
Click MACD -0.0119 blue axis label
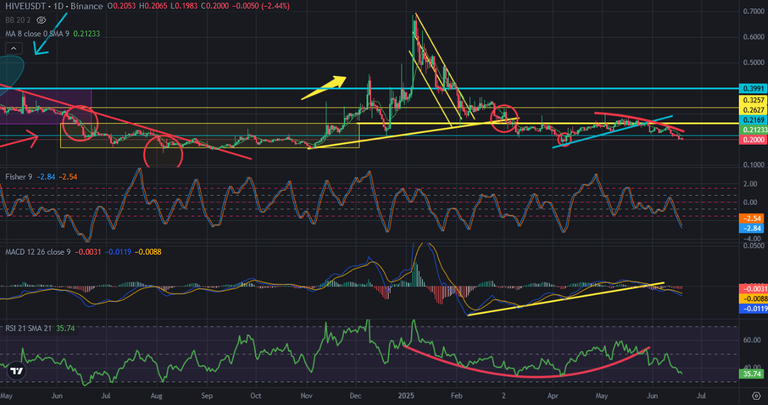[753, 309]
